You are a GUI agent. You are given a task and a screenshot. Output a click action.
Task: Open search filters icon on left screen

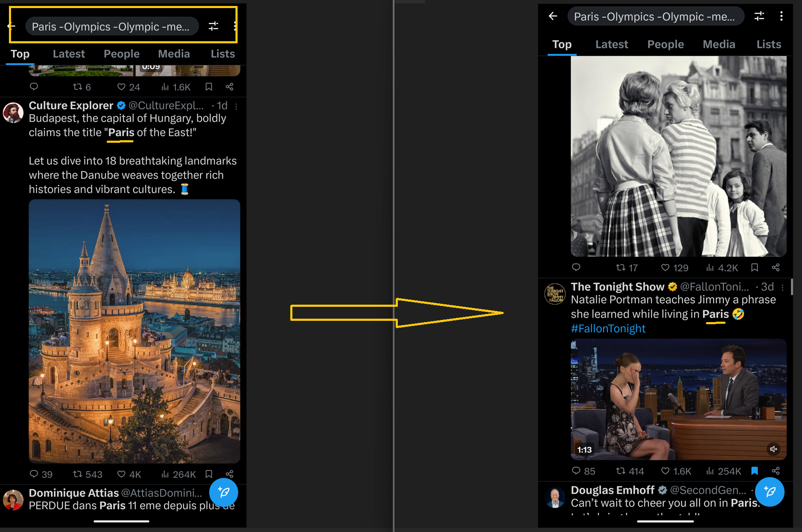pos(213,26)
